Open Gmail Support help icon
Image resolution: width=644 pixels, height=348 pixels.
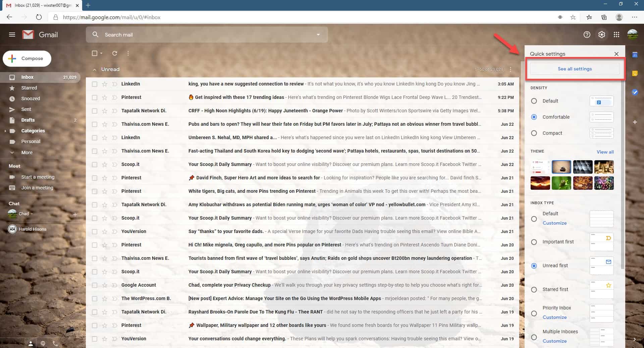[587, 35]
